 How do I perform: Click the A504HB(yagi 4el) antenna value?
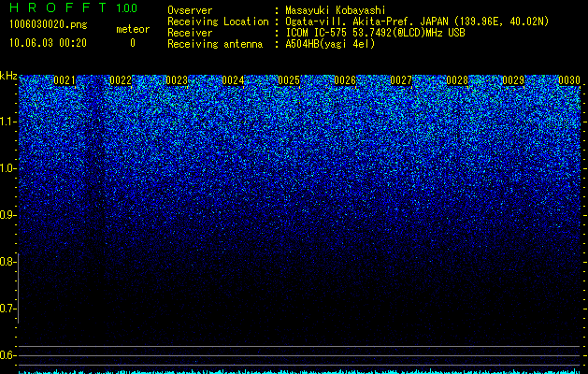330,44
